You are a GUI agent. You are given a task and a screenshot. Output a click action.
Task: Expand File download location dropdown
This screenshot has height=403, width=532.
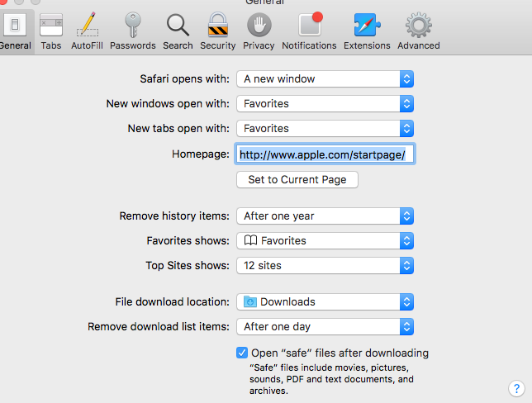(x=325, y=301)
